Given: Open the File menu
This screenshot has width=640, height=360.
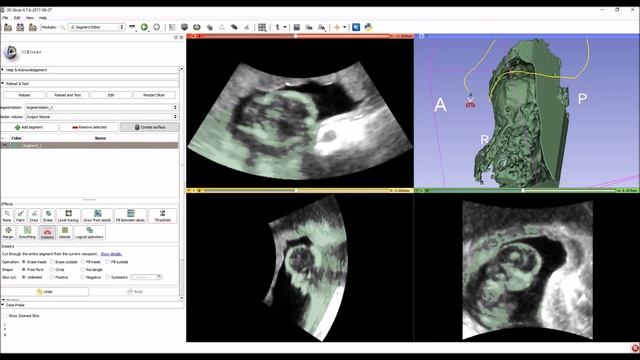Looking at the screenshot, I should pos(5,18).
